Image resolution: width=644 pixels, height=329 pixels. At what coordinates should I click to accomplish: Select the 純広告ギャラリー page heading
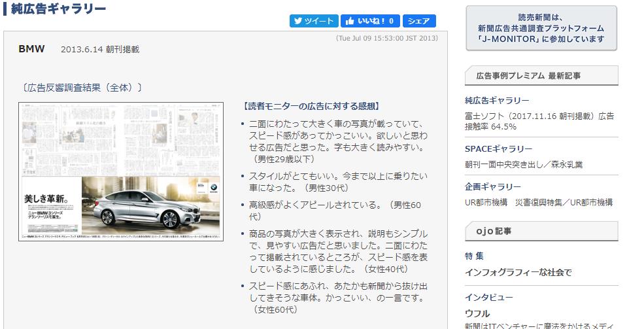pos(58,9)
